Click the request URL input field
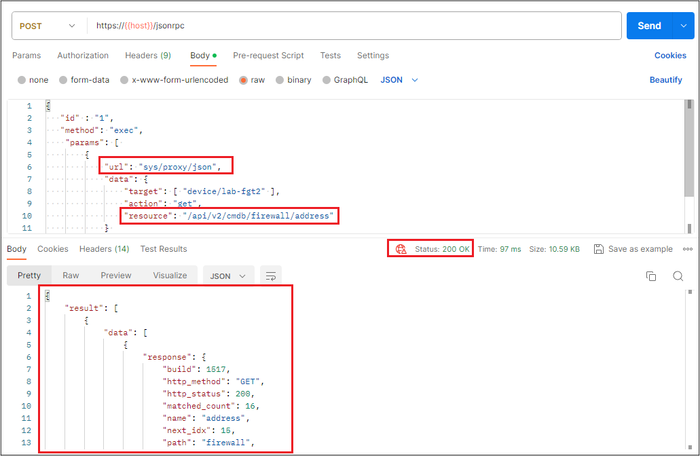Viewport: 700px width, 456px height. pos(353,26)
